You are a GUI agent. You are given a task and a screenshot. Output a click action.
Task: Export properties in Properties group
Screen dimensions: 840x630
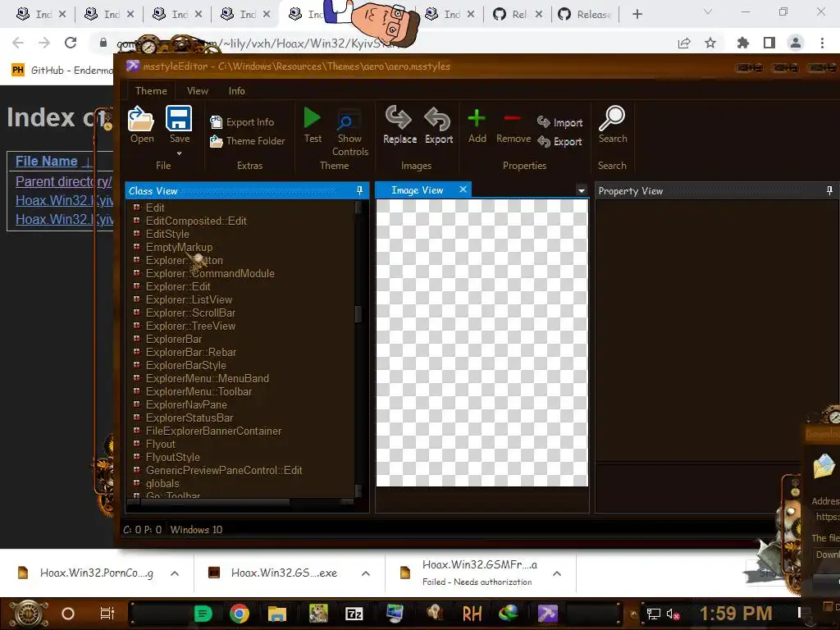559,141
